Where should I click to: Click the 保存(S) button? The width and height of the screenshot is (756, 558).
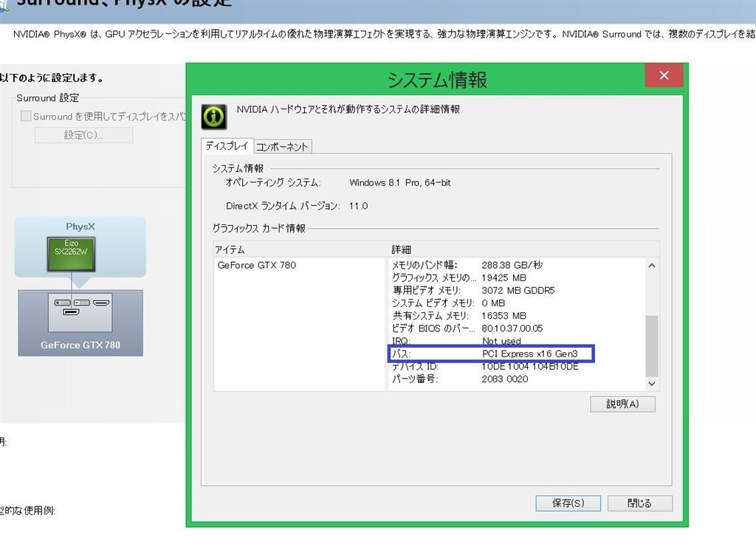(x=568, y=503)
